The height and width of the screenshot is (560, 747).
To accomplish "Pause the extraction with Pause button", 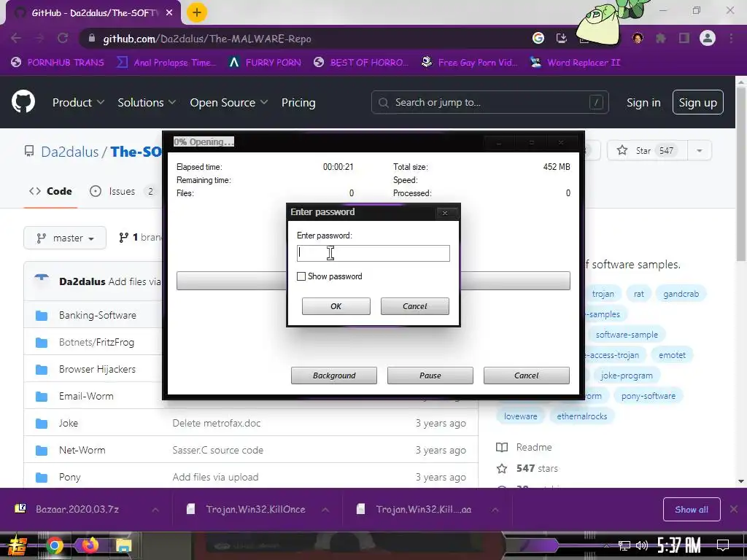I will coord(430,376).
